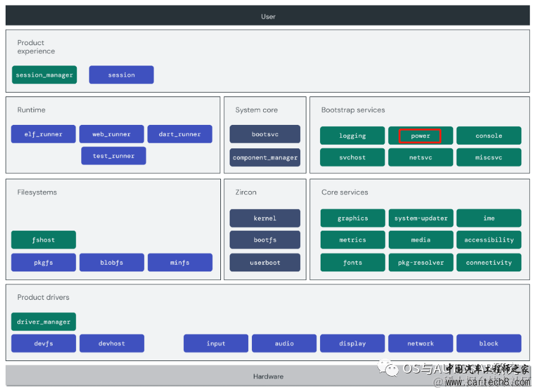Click the session block
The width and height of the screenshot is (536, 392).
coord(121,75)
